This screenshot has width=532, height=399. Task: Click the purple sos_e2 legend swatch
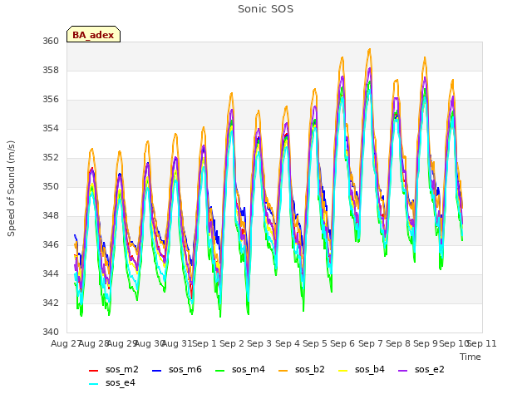point(402,371)
